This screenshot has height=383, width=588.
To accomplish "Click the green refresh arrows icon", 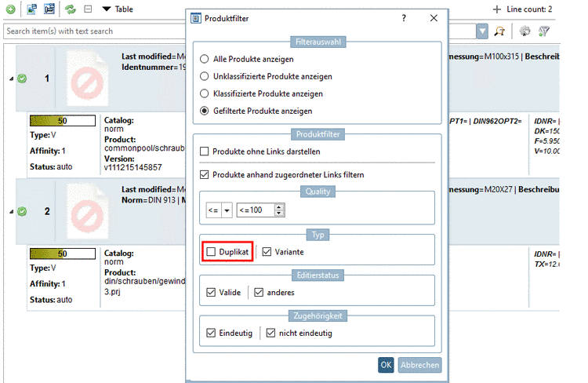I will pyautogui.click(x=70, y=9).
